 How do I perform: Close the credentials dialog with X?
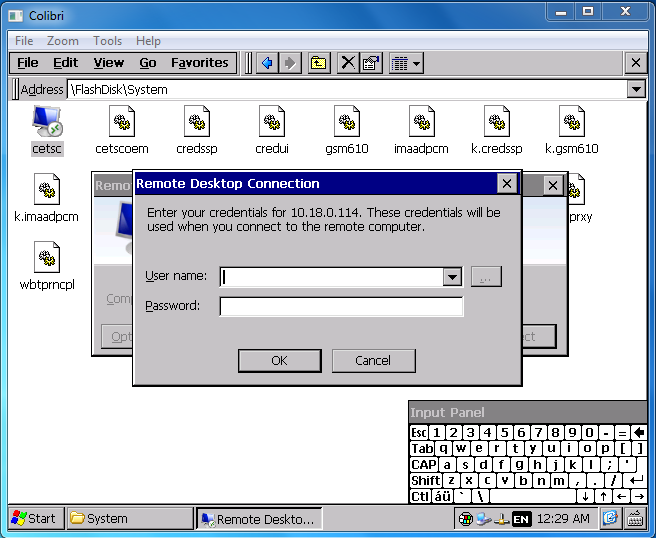[507, 183]
